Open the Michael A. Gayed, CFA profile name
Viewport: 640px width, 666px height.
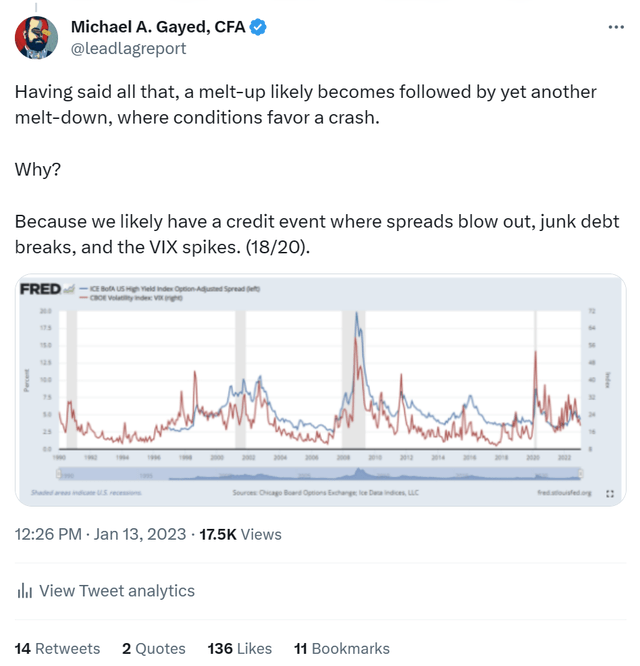(x=158, y=27)
